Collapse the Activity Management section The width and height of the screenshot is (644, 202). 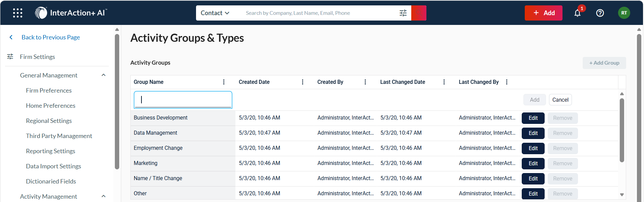click(103, 196)
